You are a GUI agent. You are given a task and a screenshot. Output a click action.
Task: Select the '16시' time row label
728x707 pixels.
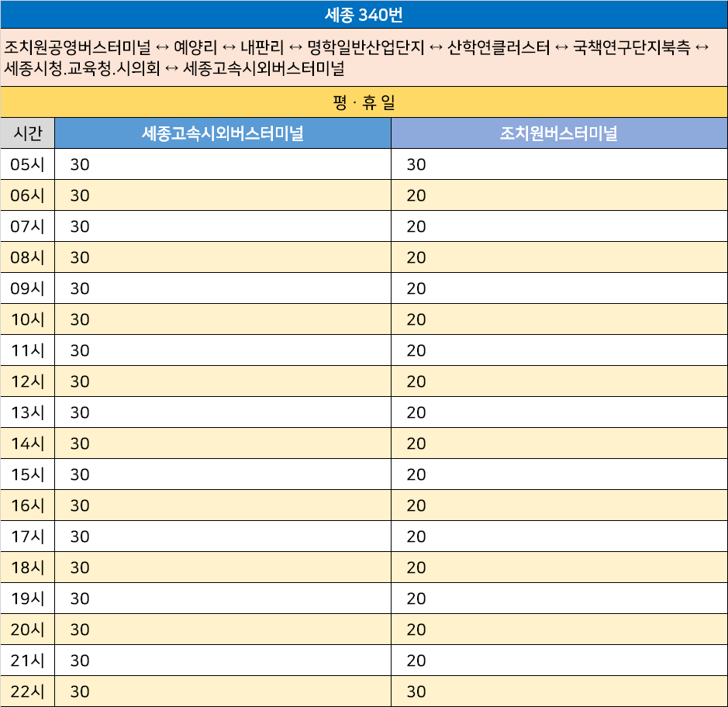pos(27,505)
